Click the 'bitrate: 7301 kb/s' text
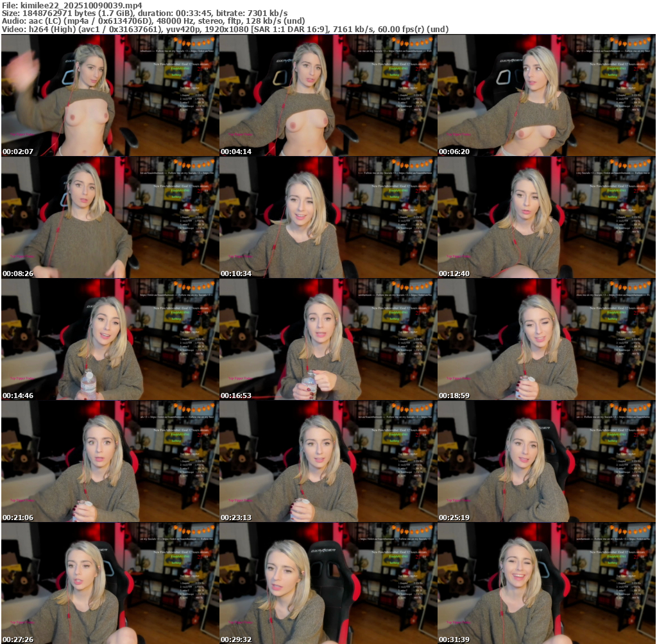The width and height of the screenshot is (657, 644). coord(252,13)
